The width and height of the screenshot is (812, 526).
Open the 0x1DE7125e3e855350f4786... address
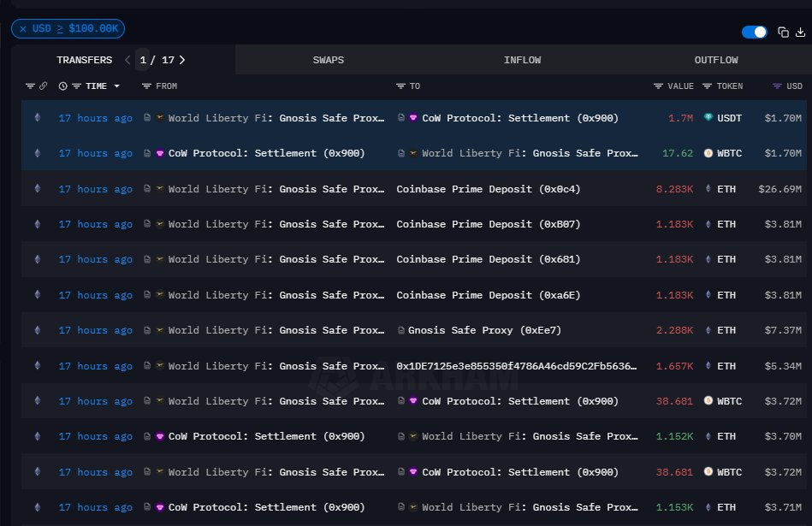pos(517,366)
